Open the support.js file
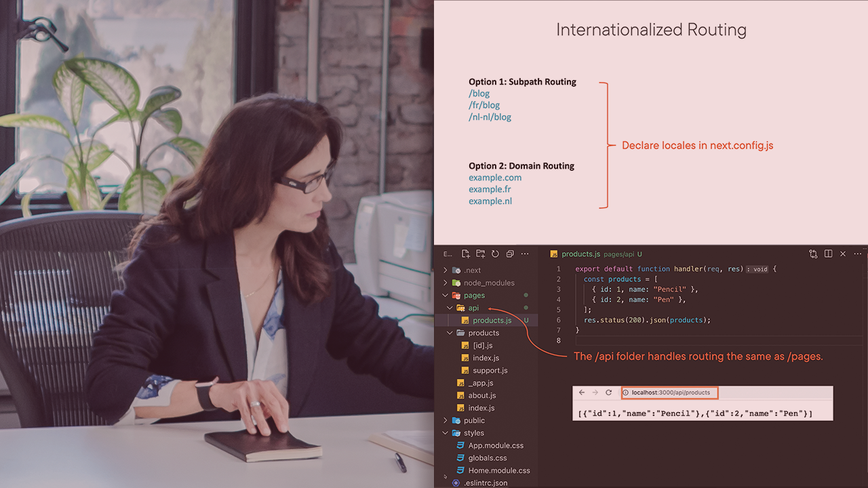Screen dimensions: 868x488 click(x=490, y=371)
